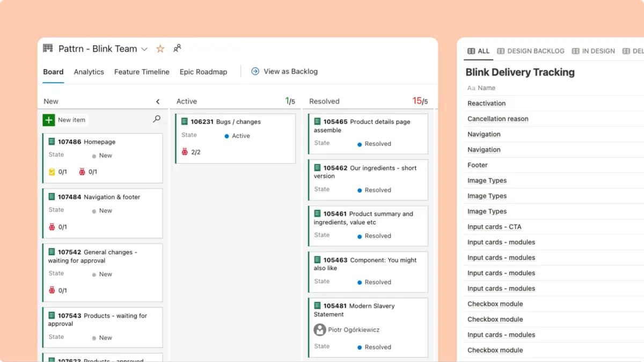Viewport: 644px width, 362px height.
Task: Switch to the Board tab
Action: pyautogui.click(x=53, y=72)
